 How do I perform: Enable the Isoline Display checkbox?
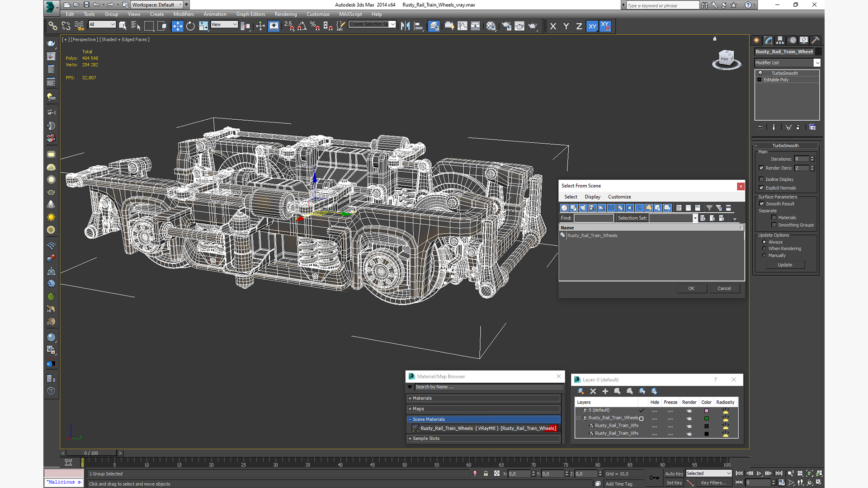(x=761, y=179)
